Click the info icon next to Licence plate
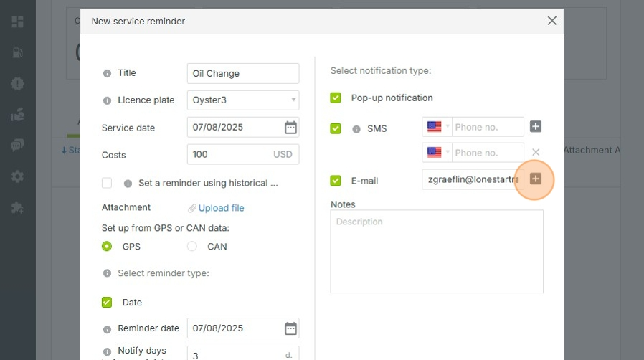The width and height of the screenshot is (644, 360). coord(107,100)
